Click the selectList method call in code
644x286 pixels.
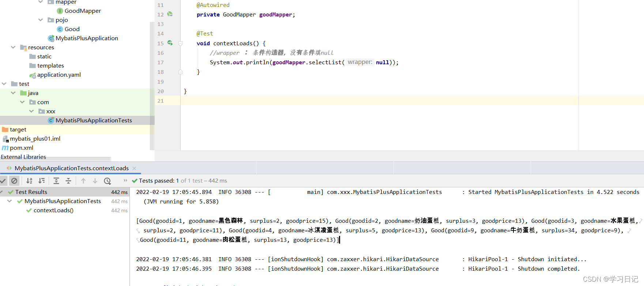pyautogui.click(x=325, y=62)
